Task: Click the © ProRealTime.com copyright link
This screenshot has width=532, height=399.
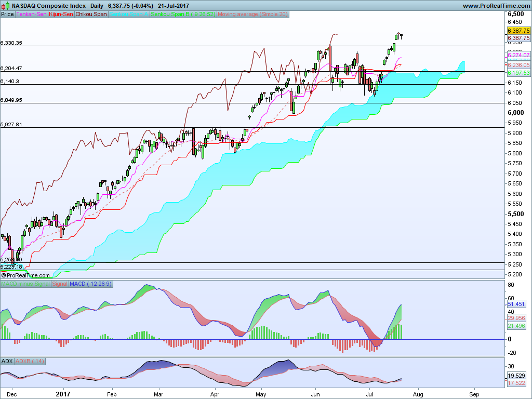Action: pyautogui.click(x=25, y=275)
